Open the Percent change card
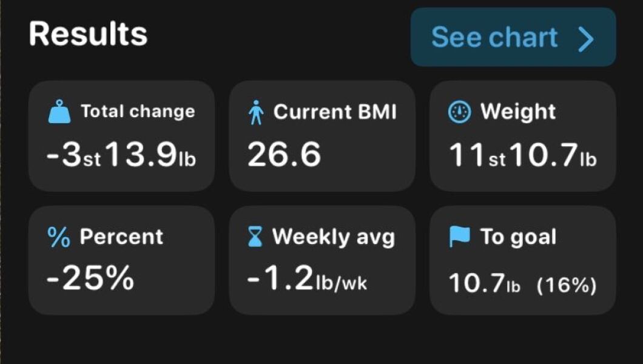This screenshot has width=643, height=364. tap(121, 260)
